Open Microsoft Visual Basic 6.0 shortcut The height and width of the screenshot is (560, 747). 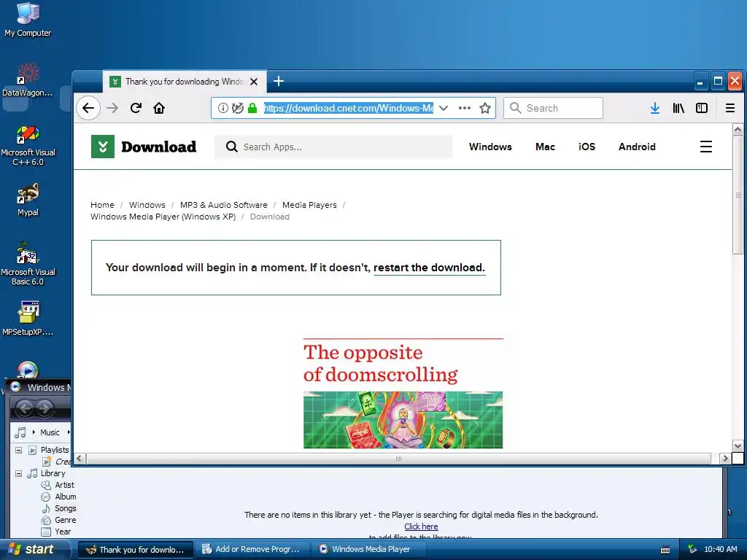[28, 264]
